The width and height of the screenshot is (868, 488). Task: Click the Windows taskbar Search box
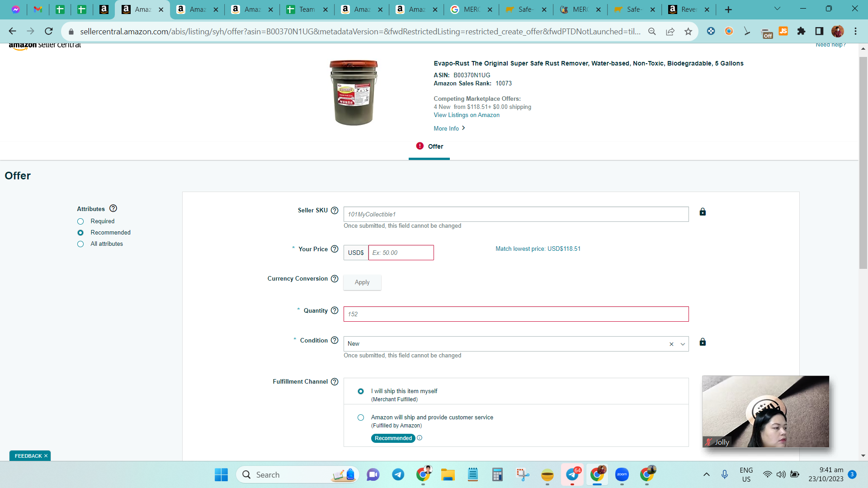point(297,475)
